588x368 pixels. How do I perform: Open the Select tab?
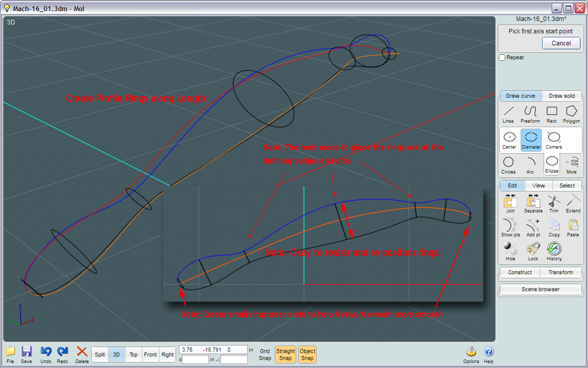tap(567, 185)
